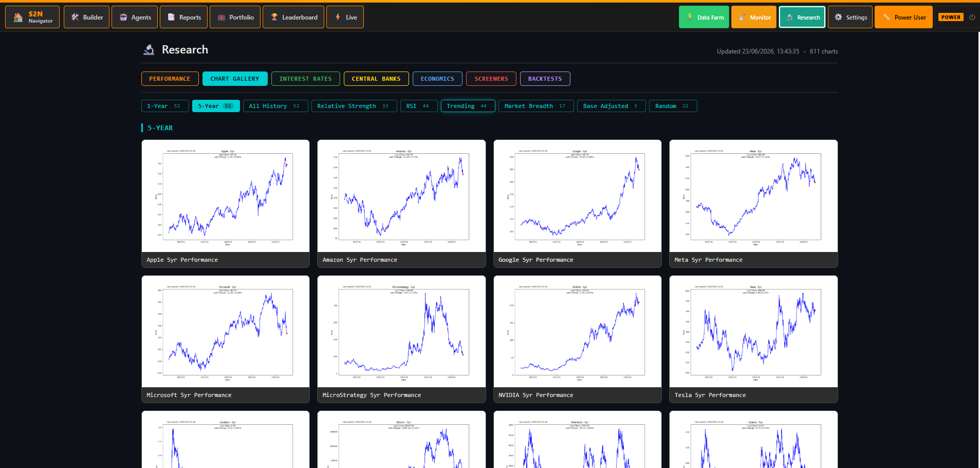Image resolution: width=980 pixels, height=468 pixels.
Task: Open the Ethereum 5yr chart thumbnail
Action: pyautogui.click(x=578, y=440)
